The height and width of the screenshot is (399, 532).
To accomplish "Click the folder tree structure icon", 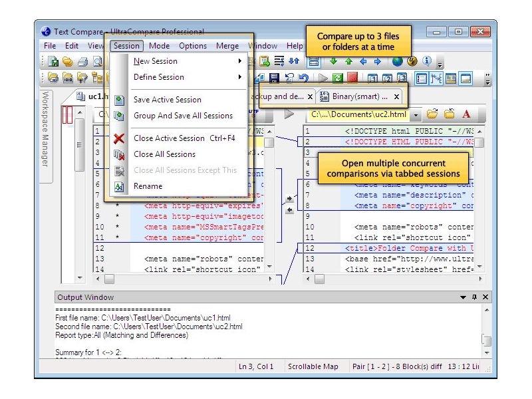I will point(97,78).
